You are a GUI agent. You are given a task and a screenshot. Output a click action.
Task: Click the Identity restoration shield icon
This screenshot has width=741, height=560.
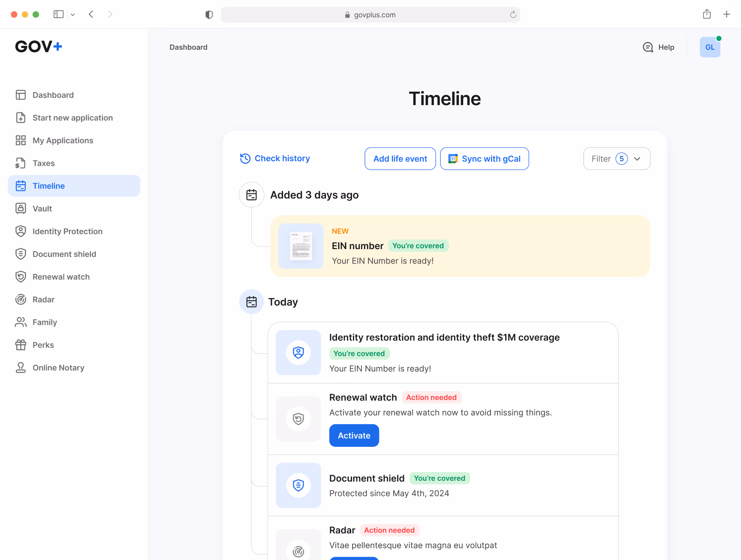coord(298,352)
